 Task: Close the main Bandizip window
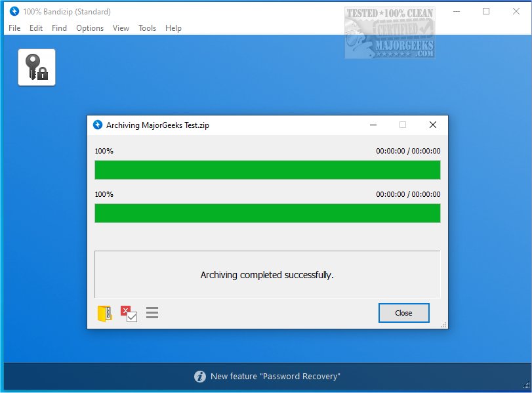click(x=516, y=12)
